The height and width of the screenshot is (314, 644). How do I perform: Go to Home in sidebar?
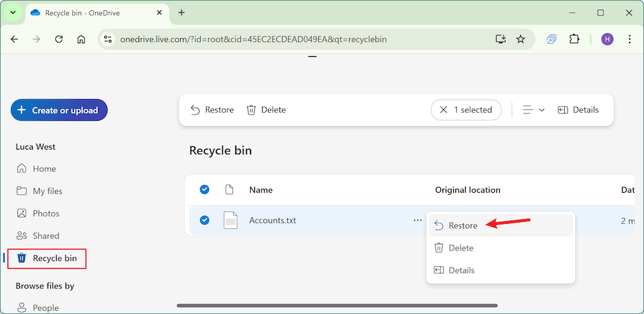click(x=36, y=169)
